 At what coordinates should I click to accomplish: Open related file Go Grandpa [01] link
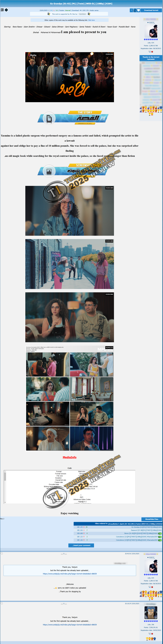(146, 527)
